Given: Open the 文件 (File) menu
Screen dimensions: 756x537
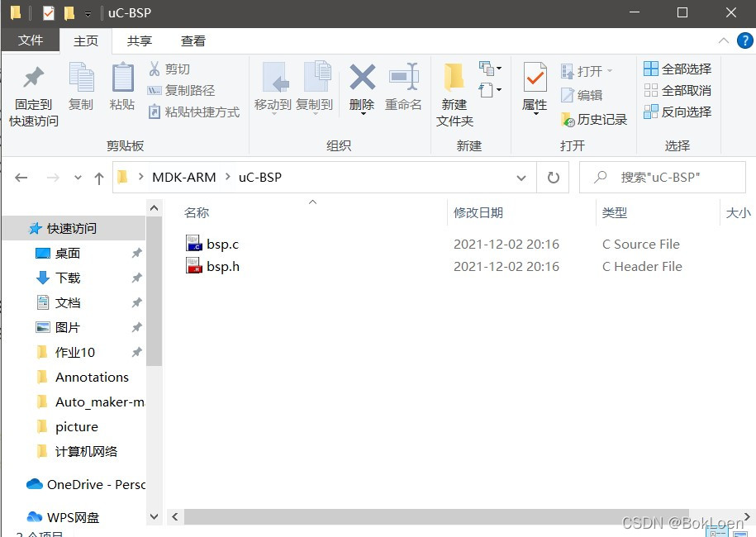Looking at the screenshot, I should (31, 40).
